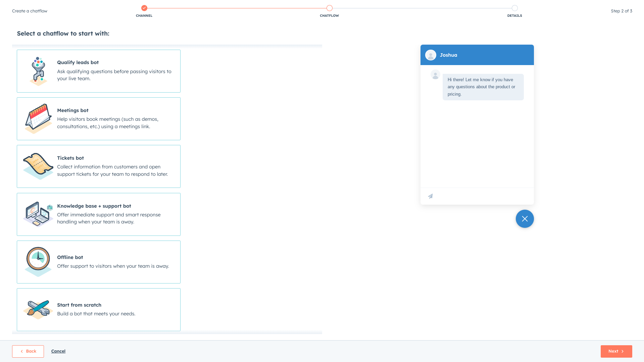
Task: Click the 'Create a chatflow' header text
Action: pos(30,11)
